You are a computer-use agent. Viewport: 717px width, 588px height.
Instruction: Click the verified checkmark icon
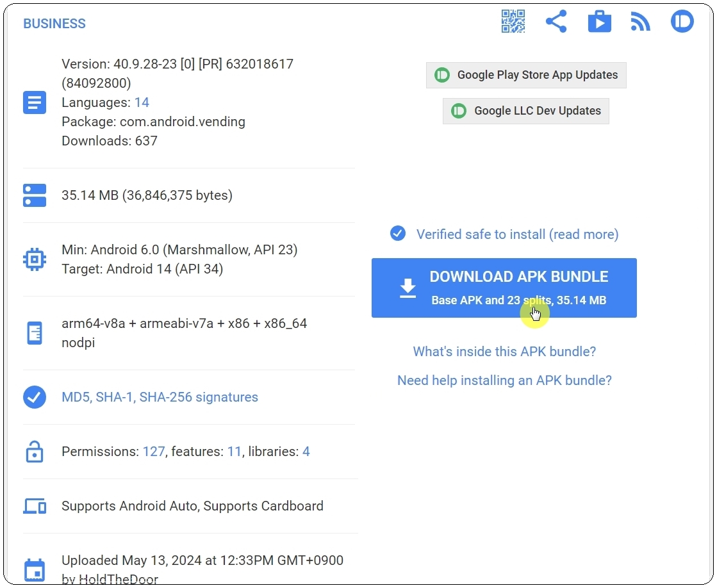point(398,233)
